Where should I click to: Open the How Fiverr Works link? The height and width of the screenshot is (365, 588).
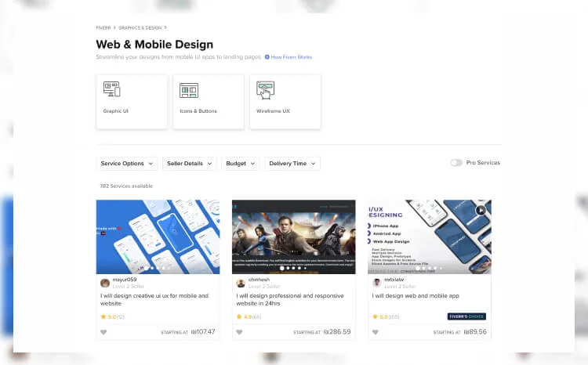[x=291, y=57]
